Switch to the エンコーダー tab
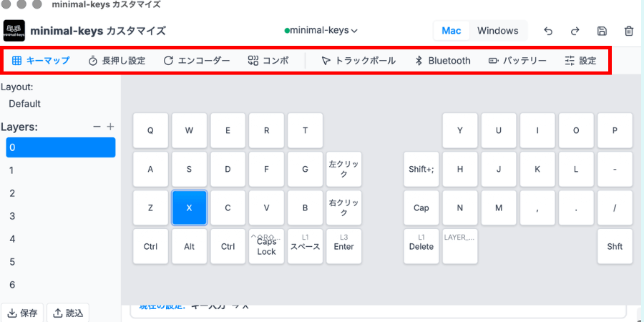This screenshot has width=644, height=322. coord(197,61)
